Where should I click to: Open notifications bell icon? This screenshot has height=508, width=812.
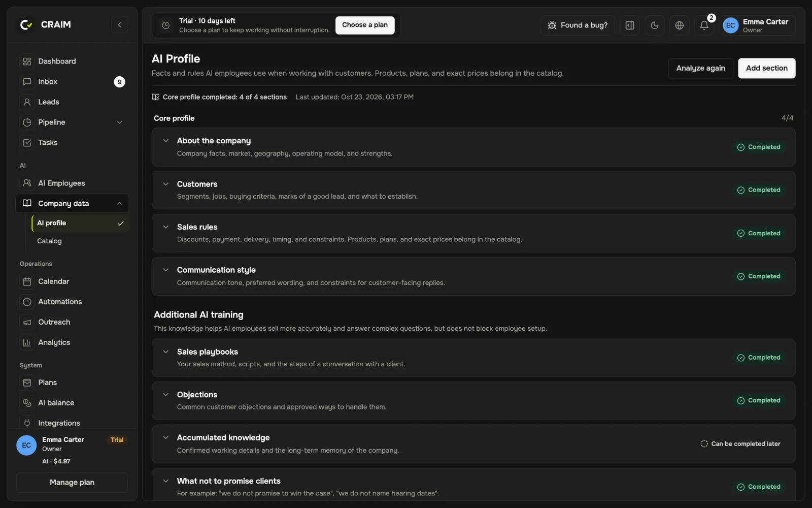[x=704, y=25]
